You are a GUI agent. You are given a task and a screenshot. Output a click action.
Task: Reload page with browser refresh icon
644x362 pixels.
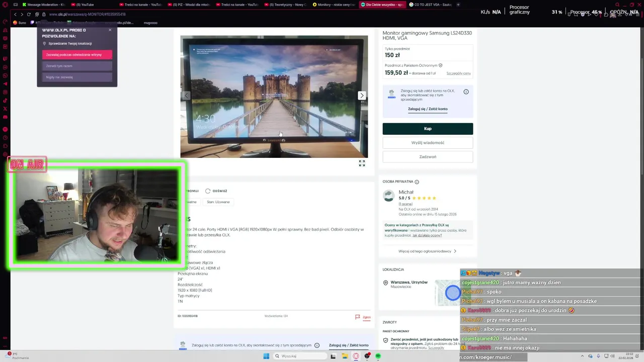point(29,14)
